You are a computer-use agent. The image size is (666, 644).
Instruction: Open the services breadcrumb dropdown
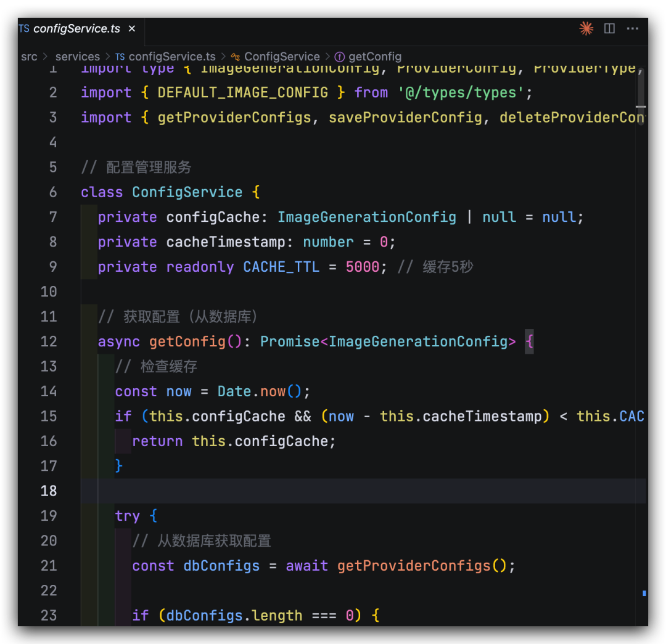78,56
